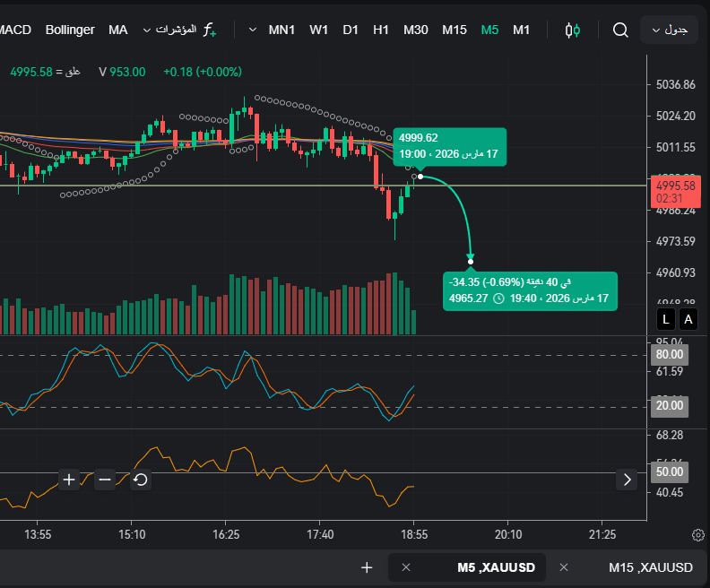Click the candlestick chart type icon
This screenshot has width=710, height=588.
click(x=572, y=30)
